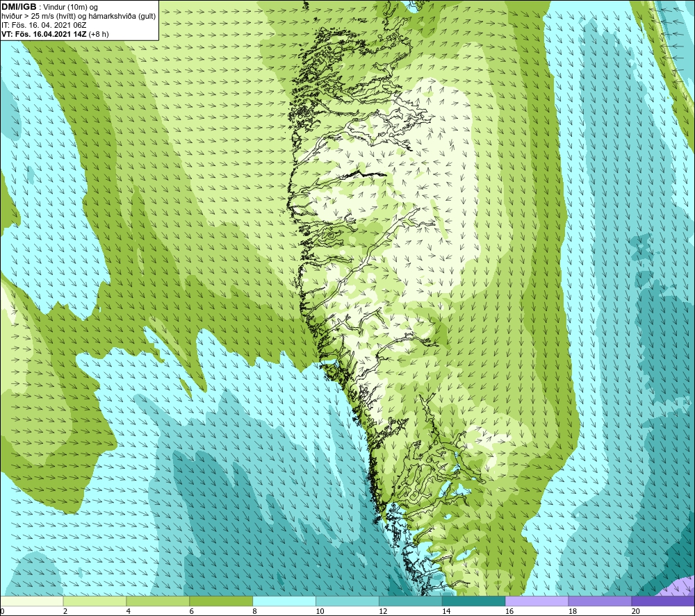Click the swatch above 20 m/s
Viewport: 695px width, 616px height.
pos(663,601)
